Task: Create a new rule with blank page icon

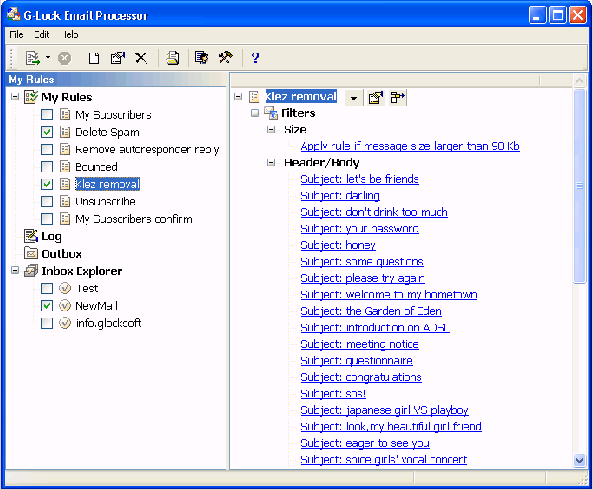Action: coord(93,58)
